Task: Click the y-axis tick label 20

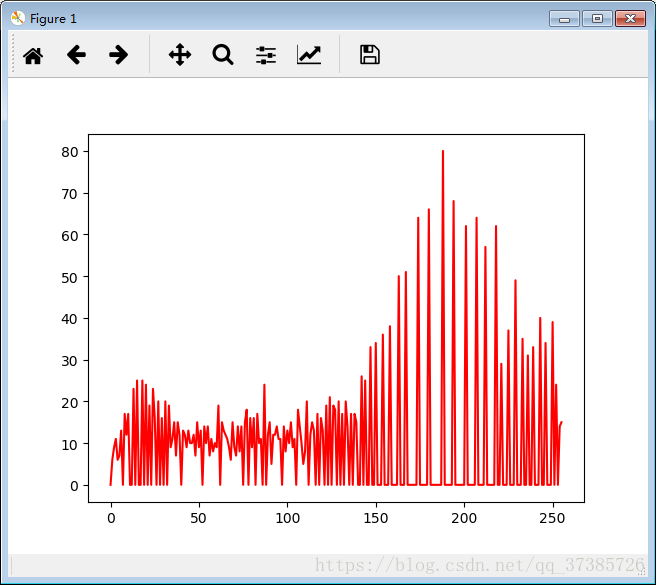Action: tap(69, 403)
